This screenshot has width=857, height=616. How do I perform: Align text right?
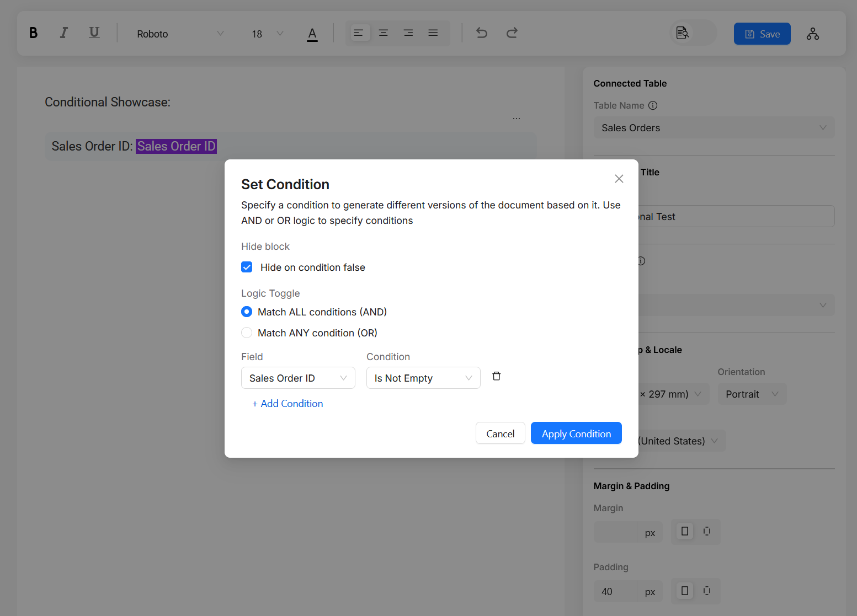(408, 33)
